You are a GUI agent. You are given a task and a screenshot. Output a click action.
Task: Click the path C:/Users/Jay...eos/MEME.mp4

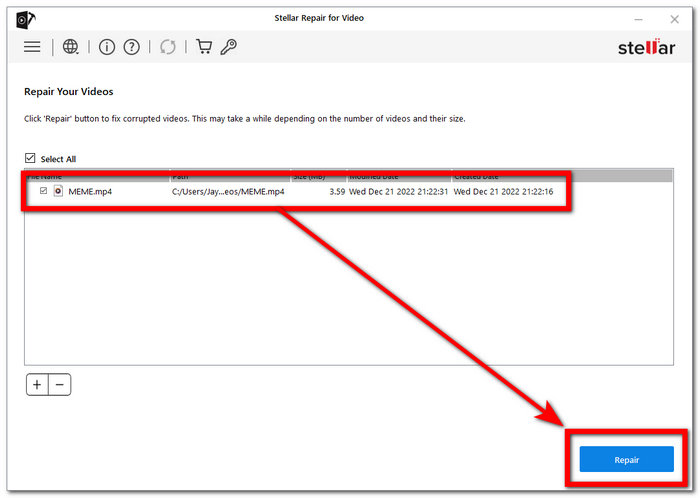click(228, 192)
